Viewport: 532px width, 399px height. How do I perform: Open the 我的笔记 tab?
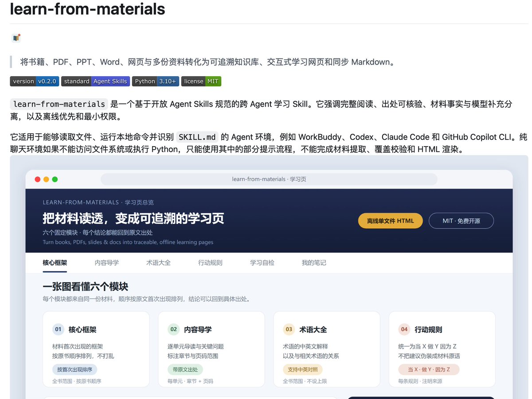point(314,263)
